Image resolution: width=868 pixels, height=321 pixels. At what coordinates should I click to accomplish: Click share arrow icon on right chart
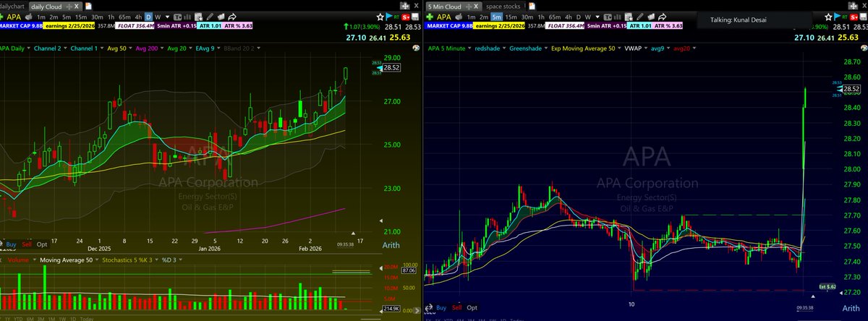click(663, 17)
